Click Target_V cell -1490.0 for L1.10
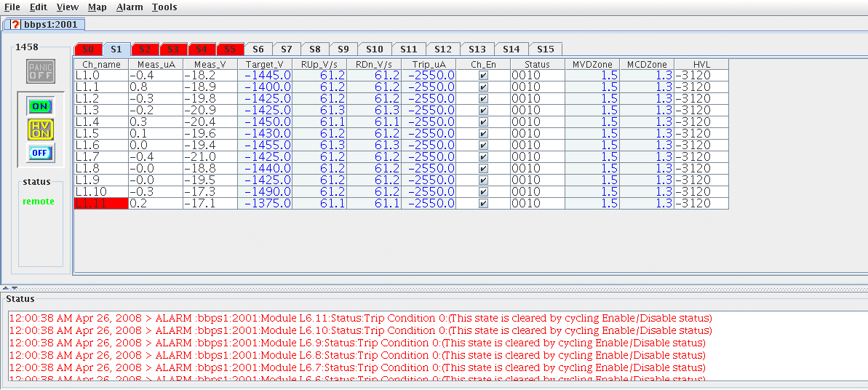The width and height of the screenshot is (868, 390). [x=265, y=191]
